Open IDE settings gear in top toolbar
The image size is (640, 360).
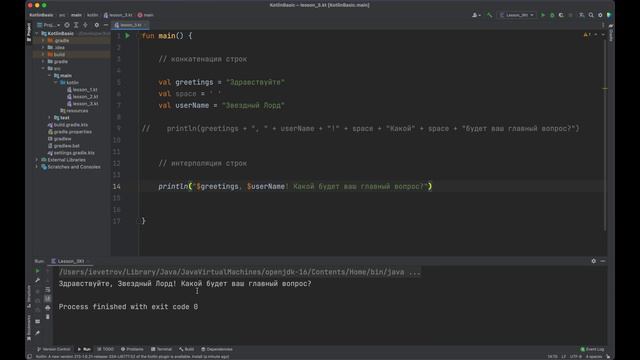point(600,15)
